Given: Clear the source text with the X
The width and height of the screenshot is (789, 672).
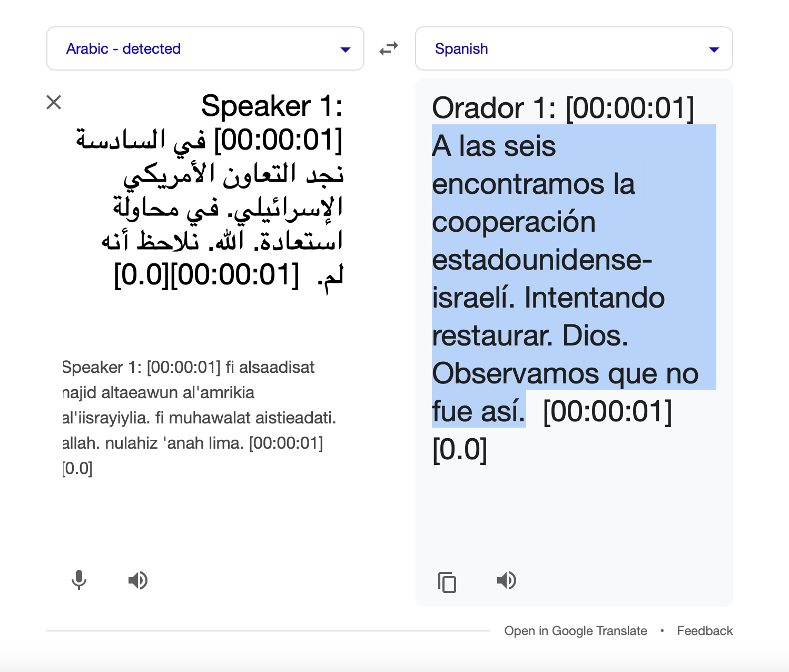Looking at the screenshot, I should tap(54, 102).
